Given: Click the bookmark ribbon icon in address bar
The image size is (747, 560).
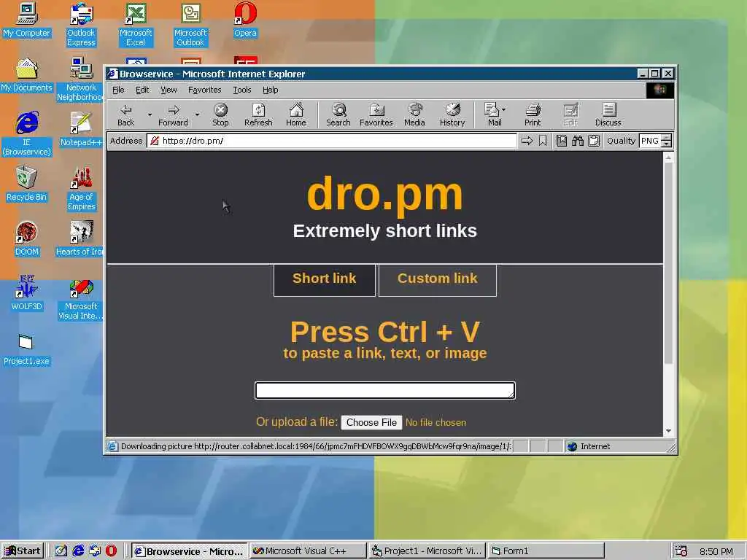Looking at the screenshot, I should (x=543, y=141).
